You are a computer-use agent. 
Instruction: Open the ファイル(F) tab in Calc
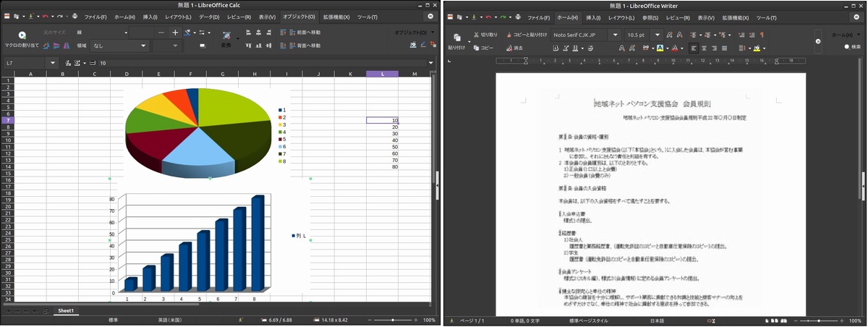click(95, 16)
